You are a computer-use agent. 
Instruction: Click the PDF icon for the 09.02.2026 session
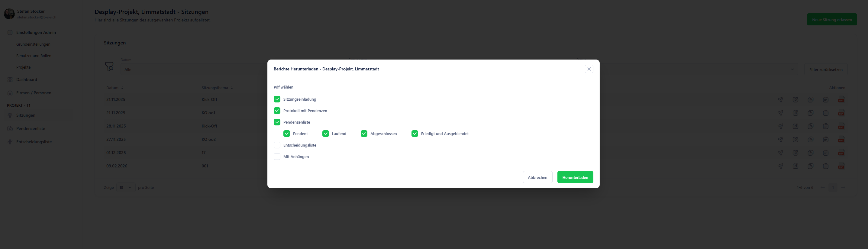coord(841,166)
